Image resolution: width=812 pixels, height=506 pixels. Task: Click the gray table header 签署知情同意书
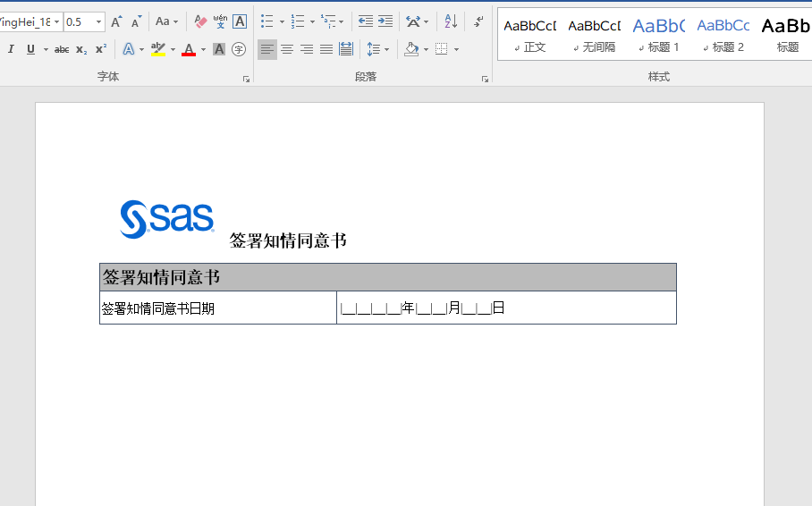click(x=388, y=277)
